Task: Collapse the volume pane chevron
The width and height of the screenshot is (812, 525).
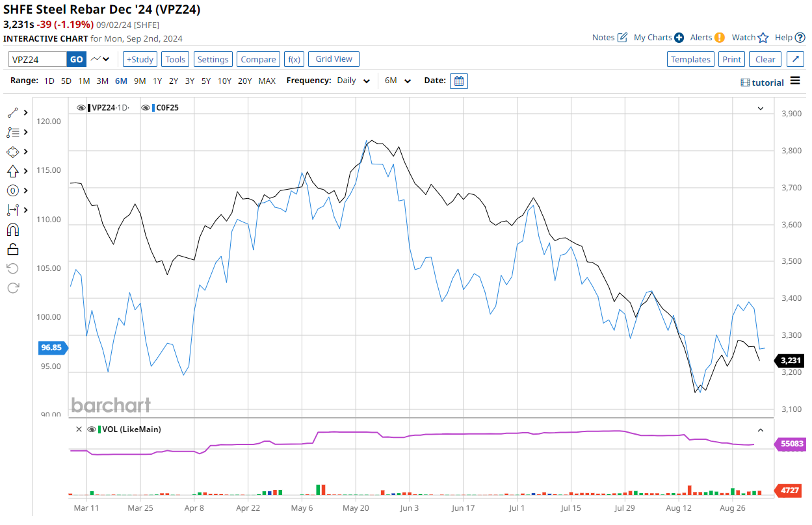Action: [760, 430]
